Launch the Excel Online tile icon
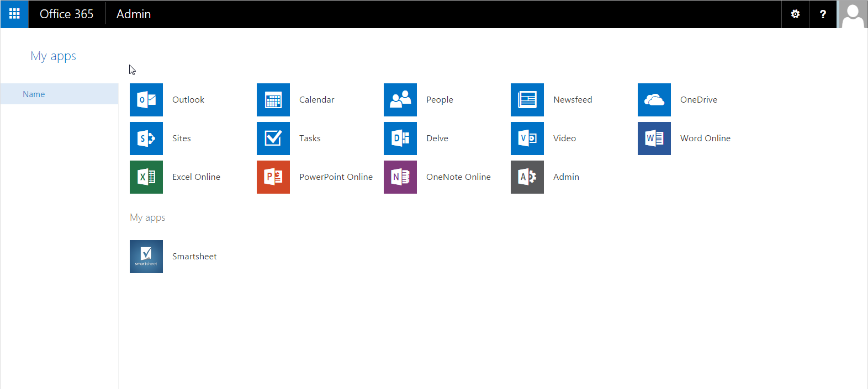This screenshot has height=389, width=868. (x=146, y=177)
